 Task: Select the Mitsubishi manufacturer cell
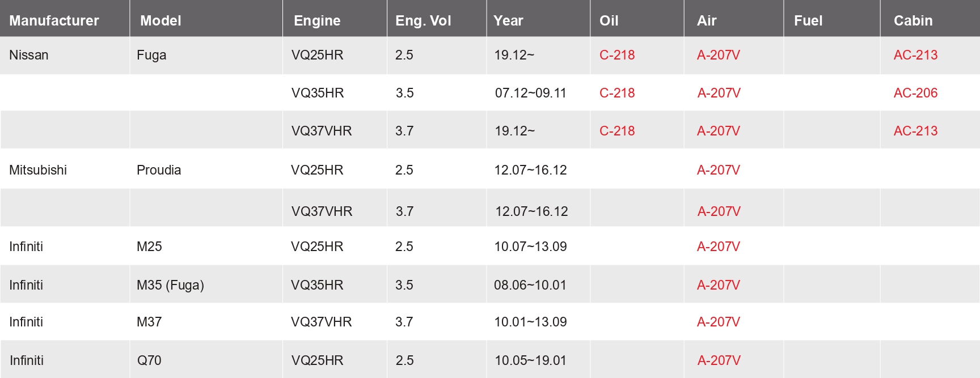pyautogui.click(x=38, y=170)
